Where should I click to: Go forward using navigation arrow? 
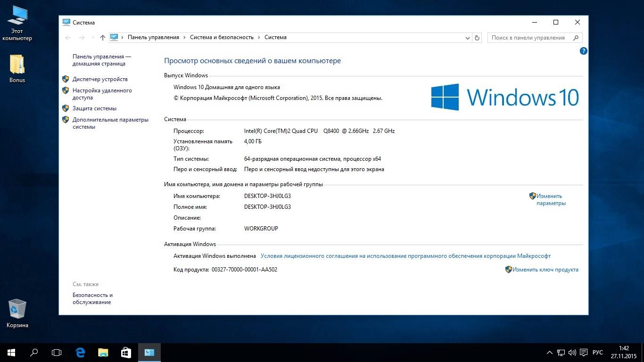coord(82,38)
